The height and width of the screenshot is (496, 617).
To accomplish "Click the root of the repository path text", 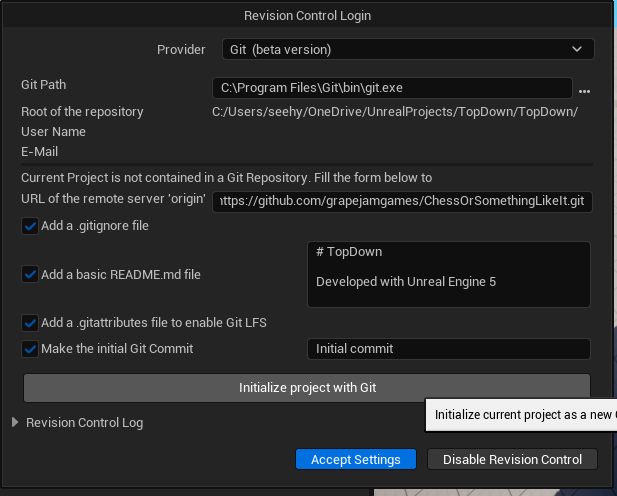I will [394, 112].
